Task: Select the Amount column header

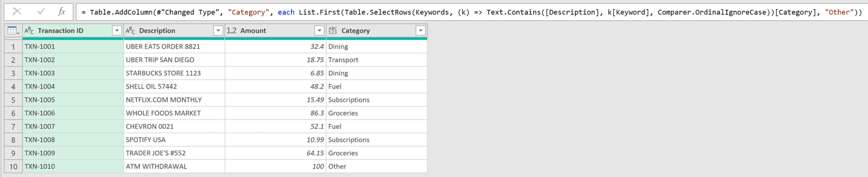Action: pos(275,31)
